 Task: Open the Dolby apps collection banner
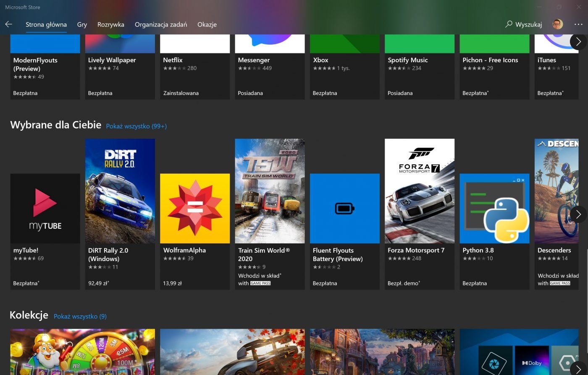519,352
